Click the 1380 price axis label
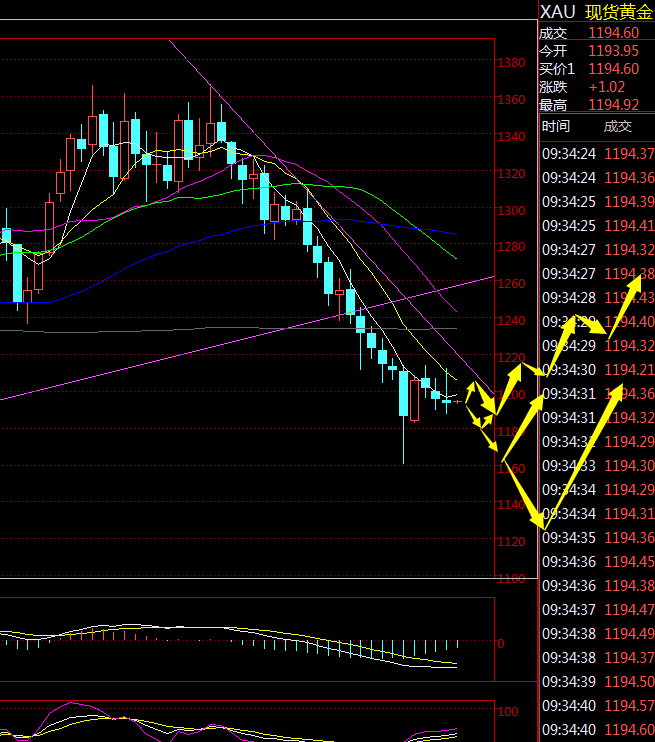The height and width of the screenshot is (742, 655). (x=511, y=62)
